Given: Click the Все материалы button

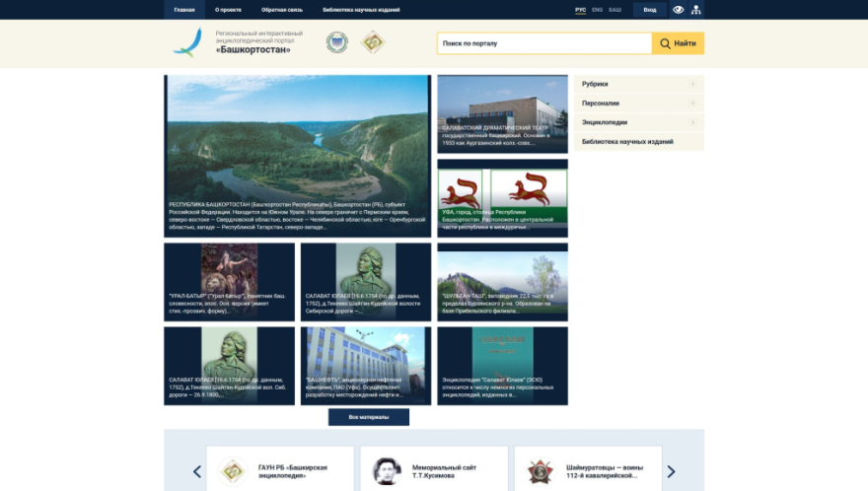Looking at the screenshot, I should coord(368,417).
